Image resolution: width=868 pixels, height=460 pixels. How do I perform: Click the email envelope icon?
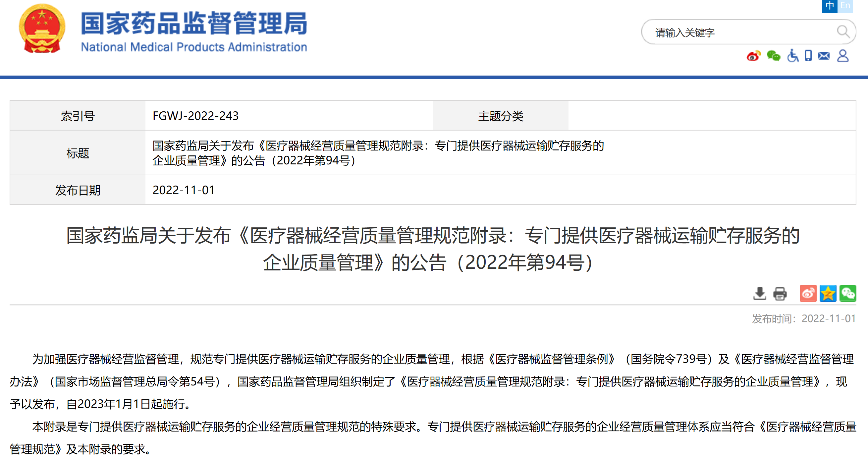[x=824, y=56]
